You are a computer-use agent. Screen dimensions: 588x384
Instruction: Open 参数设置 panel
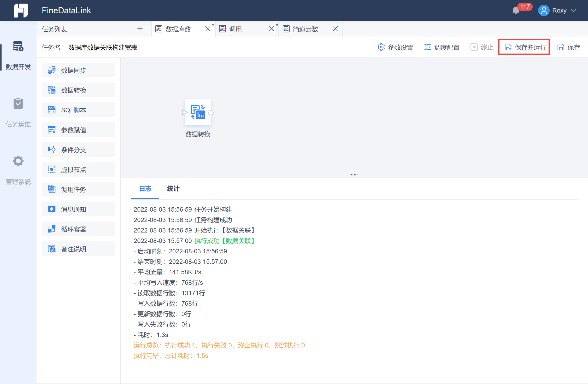(395, 47)
